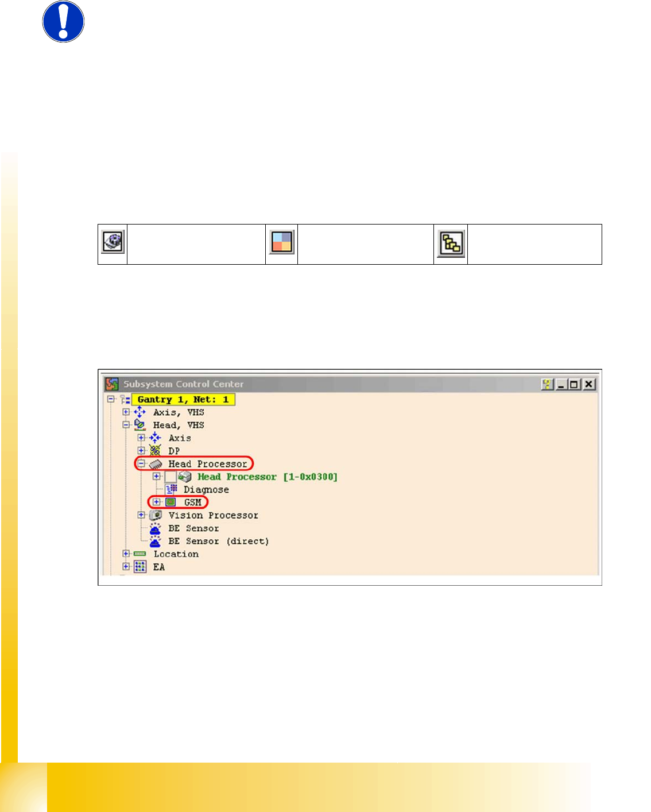The width and height of the screenshot is (651, 812).
Task: Click the Location bar icon
Action: coord(139,554)
